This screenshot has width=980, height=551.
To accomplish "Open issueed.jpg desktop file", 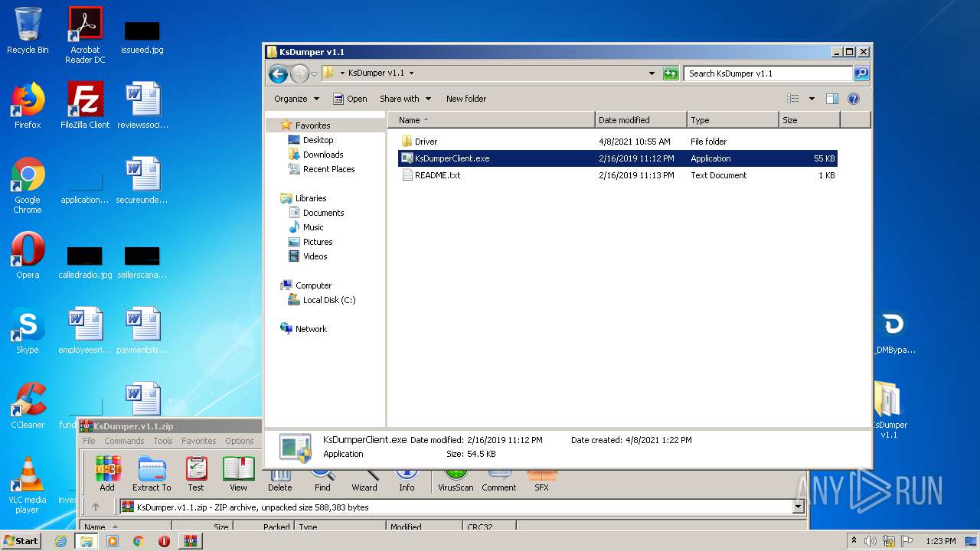I will click(x=142, y=37).
